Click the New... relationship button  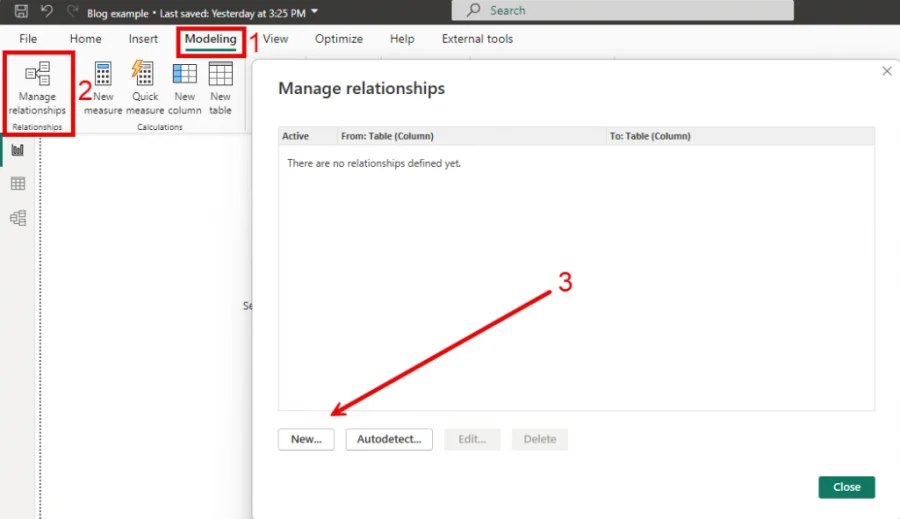306,439
